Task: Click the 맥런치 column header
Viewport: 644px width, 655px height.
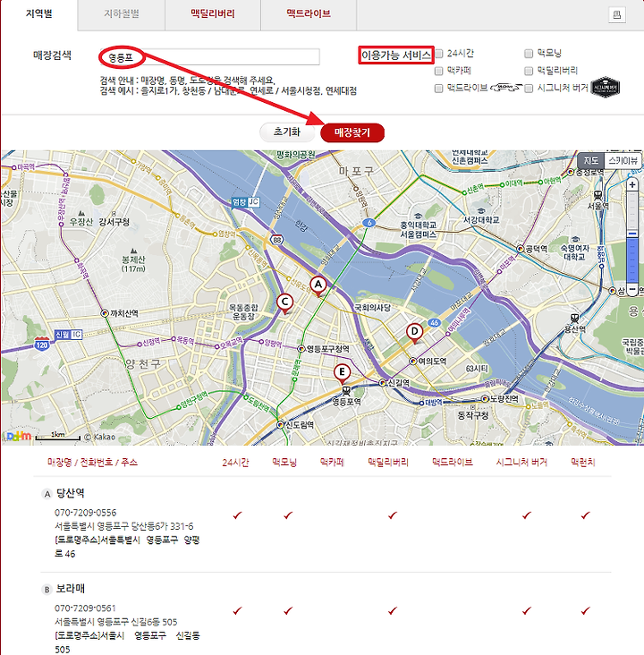Action: [x=582, y=463]
